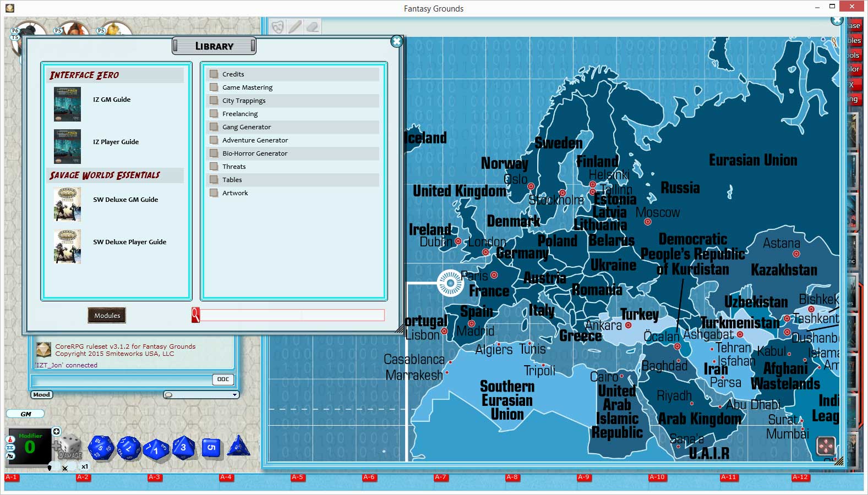Pick the blue d12 die
This screenshot has height=495, width=868.
[129, 448]
